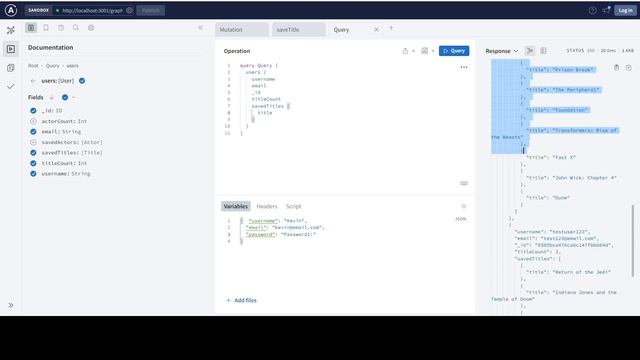Image resolution: width=640 pixels, height=360 pixels.
Task: Open the share options dropdown arrow
Action: [x=413, y=51]
